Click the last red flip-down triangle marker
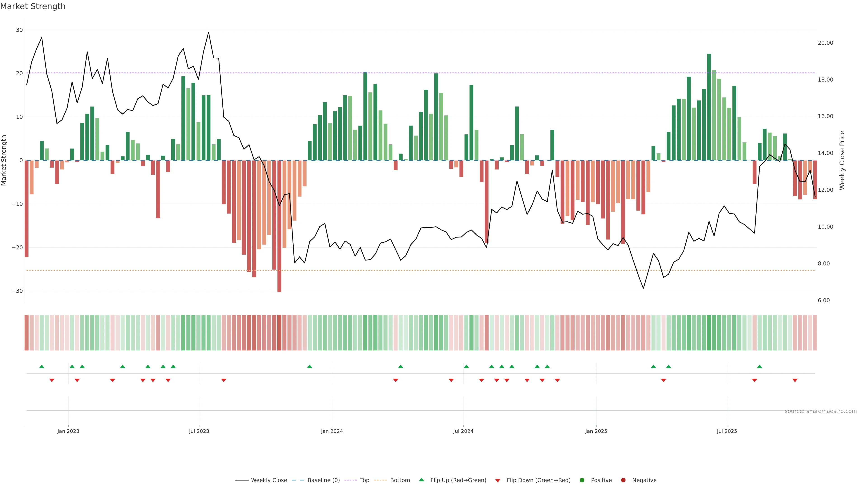 click(795, 380)
